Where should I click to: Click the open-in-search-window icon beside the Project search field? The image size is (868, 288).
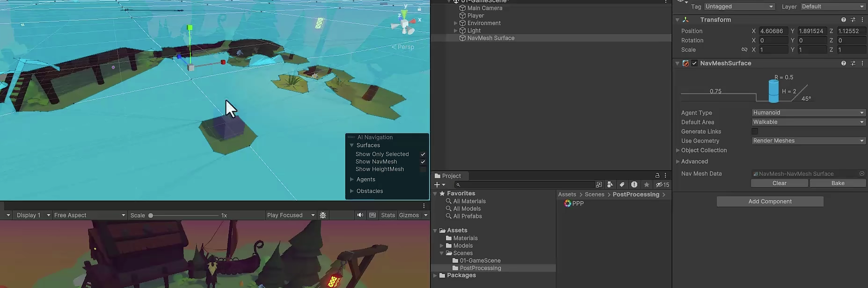tap(598, 185)
